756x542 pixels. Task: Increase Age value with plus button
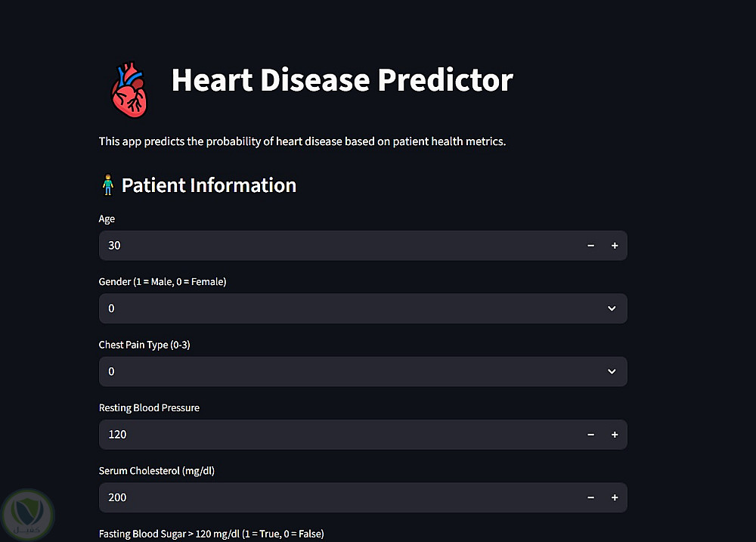click(x=615, y=246)
